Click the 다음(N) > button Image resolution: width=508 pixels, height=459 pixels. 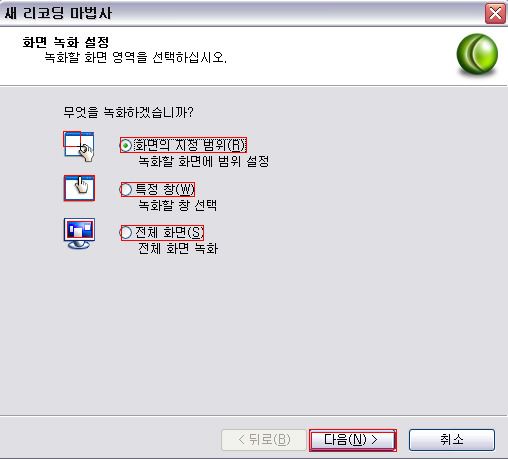353,440
